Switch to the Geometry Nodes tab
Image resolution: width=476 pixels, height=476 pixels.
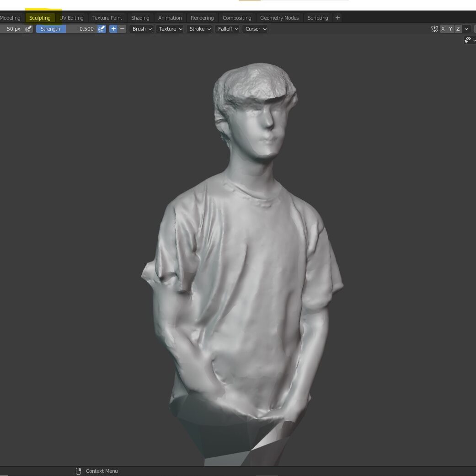click(x=279, y=18)
